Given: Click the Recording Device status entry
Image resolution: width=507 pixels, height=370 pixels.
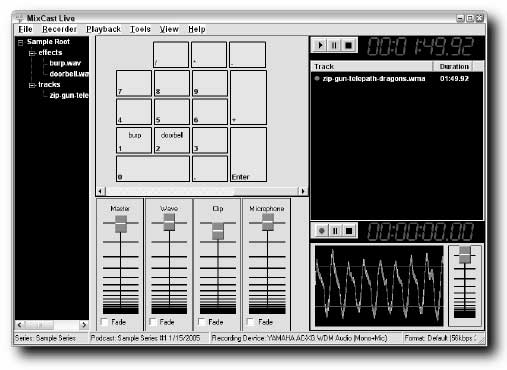Looking at the screenshot, I should [305, 338].
